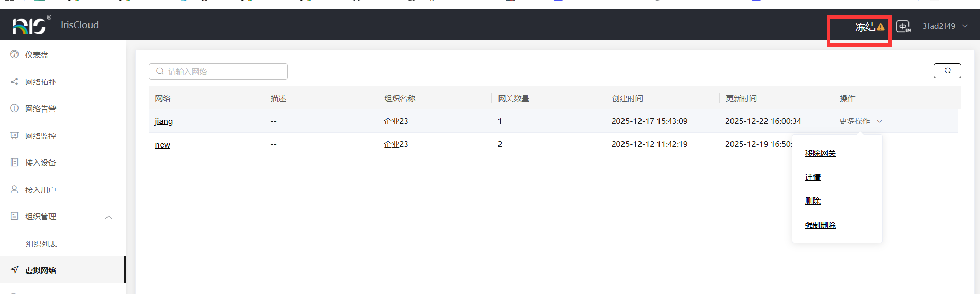Choose 移除网关 from the dropdown

pos(821,153)
